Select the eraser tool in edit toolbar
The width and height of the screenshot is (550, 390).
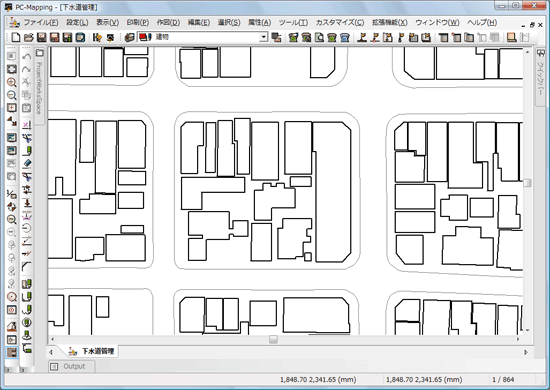coord(27,163)
